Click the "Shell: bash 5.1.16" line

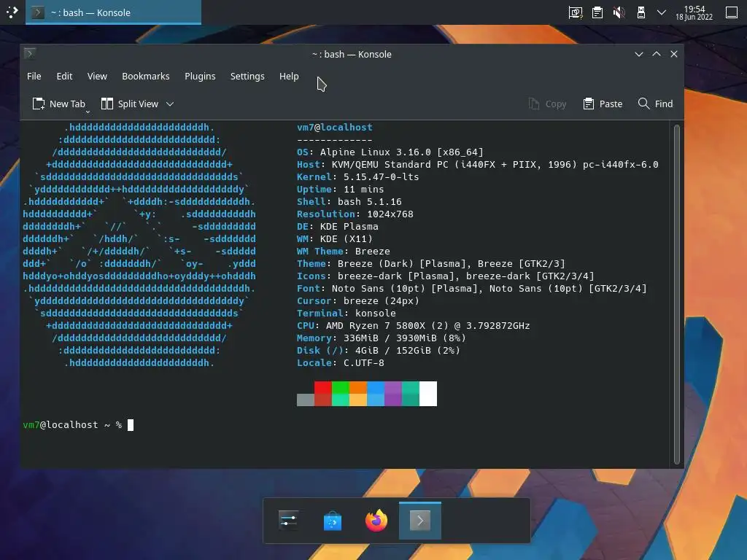tap(349, 201)
